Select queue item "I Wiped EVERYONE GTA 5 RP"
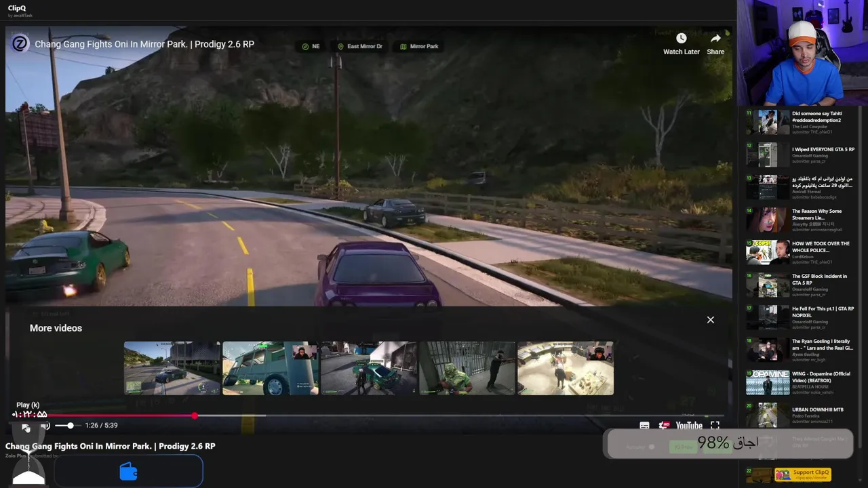 click(800, 155)
